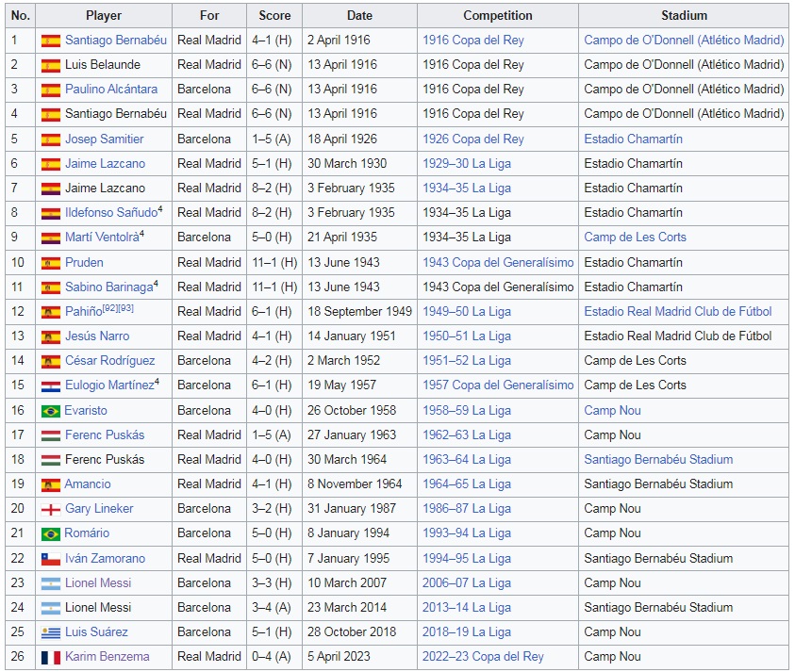Click the Republic-era Spain flag beside Ildefonso Sañudo
The height and width of the screenshot is (672, 795).
tap(51, 213)
